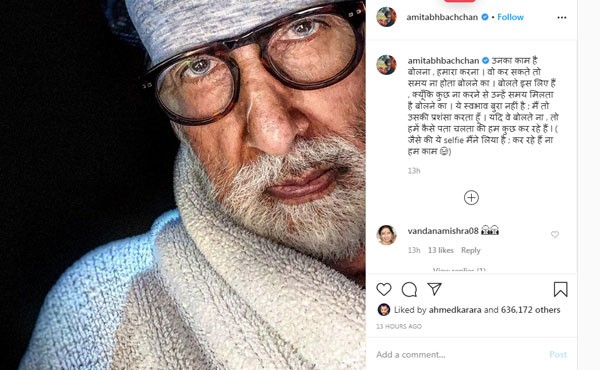Click the caption author's avatar

pos(386,65)
